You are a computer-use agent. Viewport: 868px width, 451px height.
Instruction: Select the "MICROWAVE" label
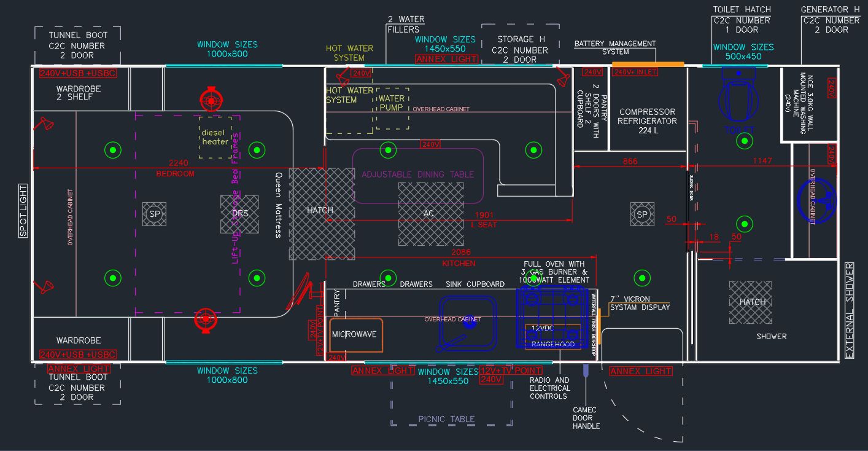(354, 334)
